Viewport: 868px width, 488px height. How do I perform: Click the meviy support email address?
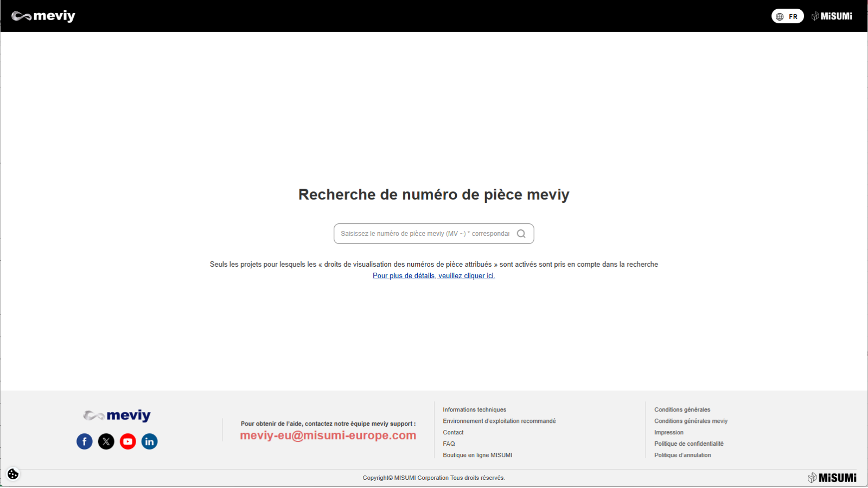click(328, 435)
